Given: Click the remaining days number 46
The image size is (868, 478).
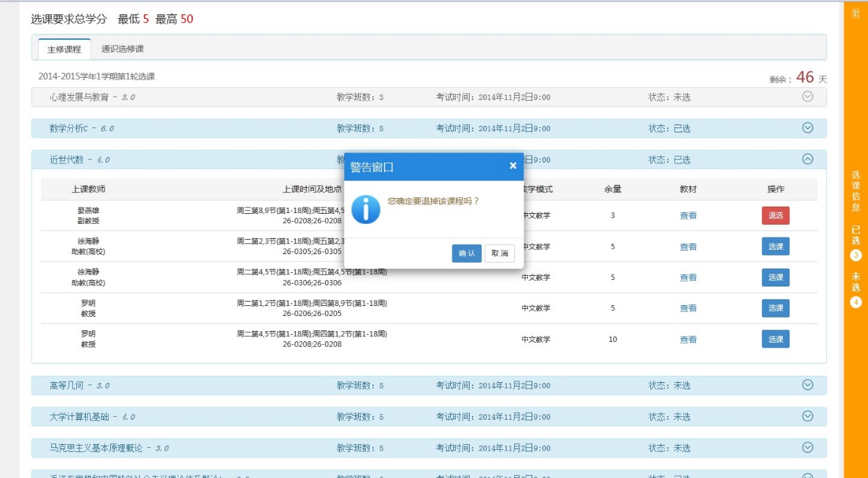Looking at the screenshot, I should [x=805, y=77].
